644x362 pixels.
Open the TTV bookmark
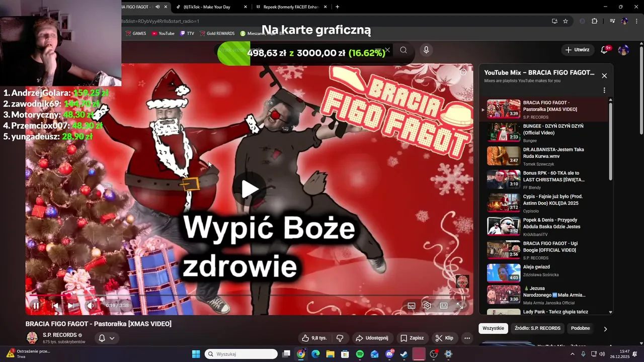tap(187, 34)
